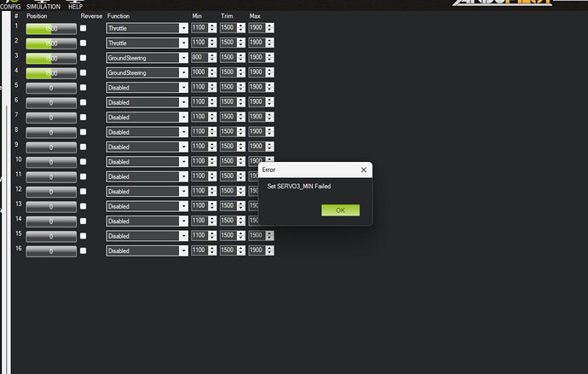Expand servo 5 Disabled function dropdown

tap(183, 88)
